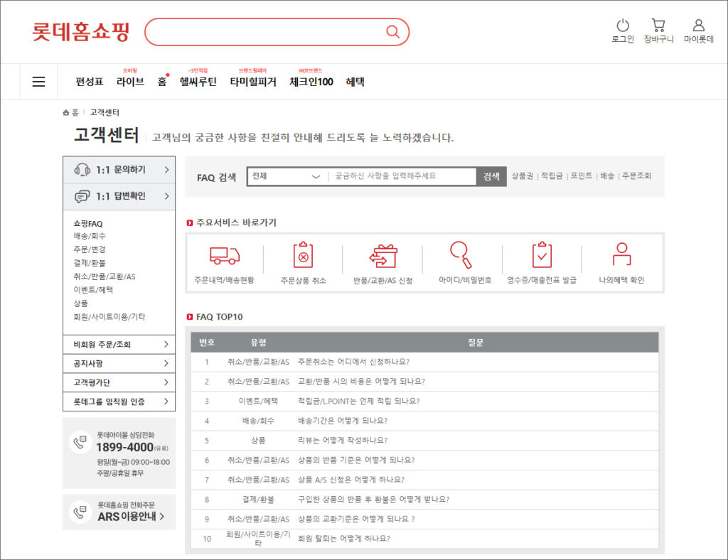Select 헬씨루틴 in top navigation
This screenshot has height=560, width=728.
198,82
